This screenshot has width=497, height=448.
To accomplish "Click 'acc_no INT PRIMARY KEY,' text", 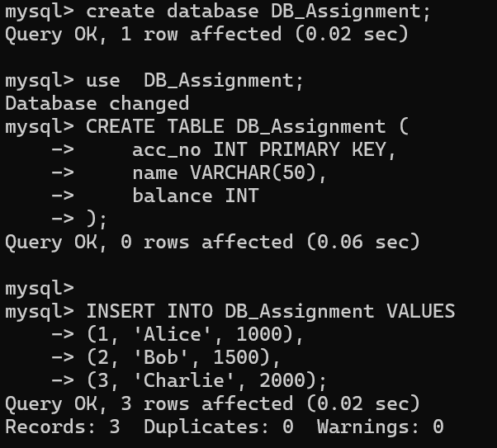I will (x=264, y=150).
